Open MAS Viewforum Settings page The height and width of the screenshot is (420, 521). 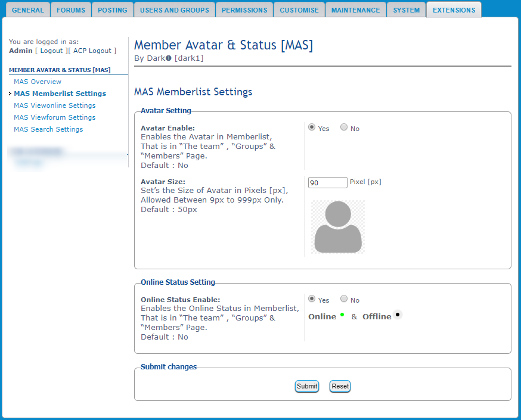(55, 117)
